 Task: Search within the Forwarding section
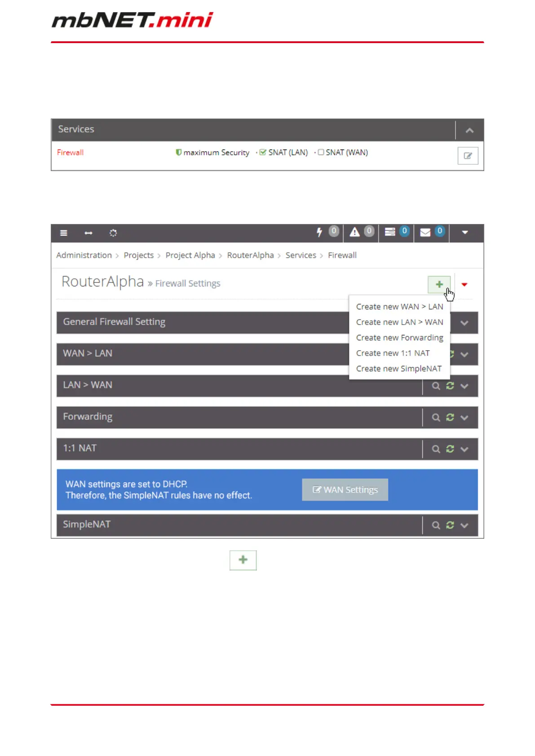(436, 417)
